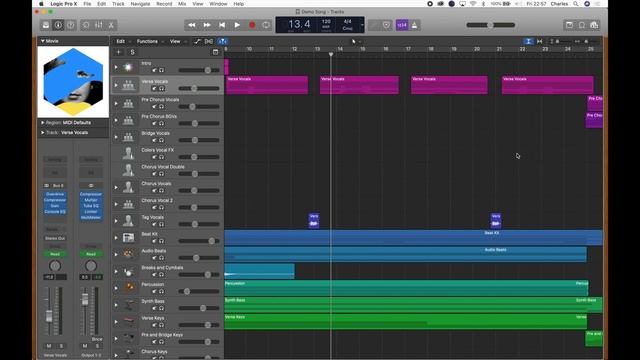This screenshot has width=640, height=360.
Task: Open Quick Help question mark button
Action: click(x=71, y=25)
